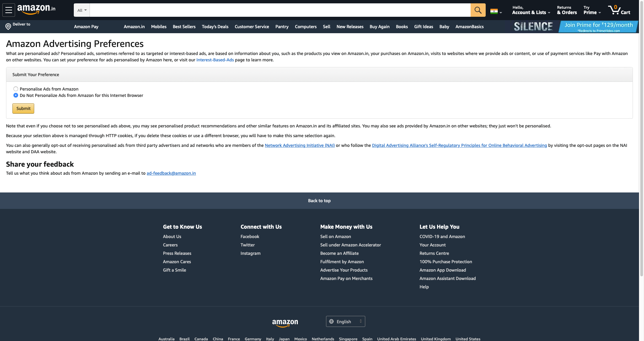Viewport: 644px width, 341px height.
Task: Expand Account & Lists dropdown
Action: pyautogui.click(x=531, y=10)
